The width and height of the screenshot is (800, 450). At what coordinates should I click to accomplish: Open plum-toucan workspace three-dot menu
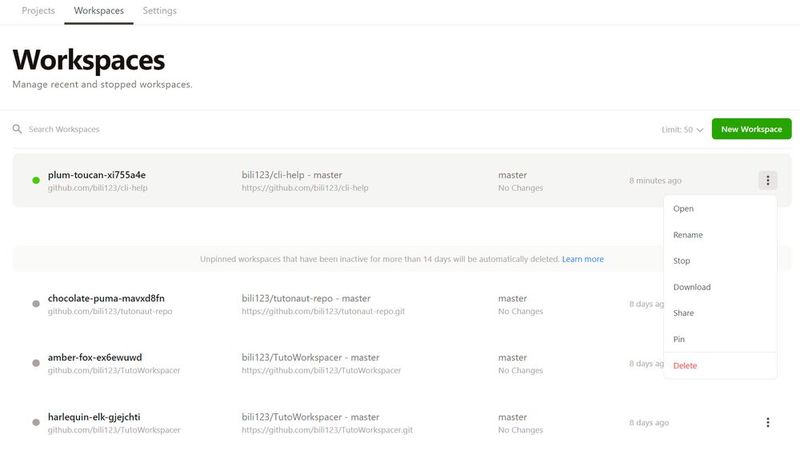point(768,181)
